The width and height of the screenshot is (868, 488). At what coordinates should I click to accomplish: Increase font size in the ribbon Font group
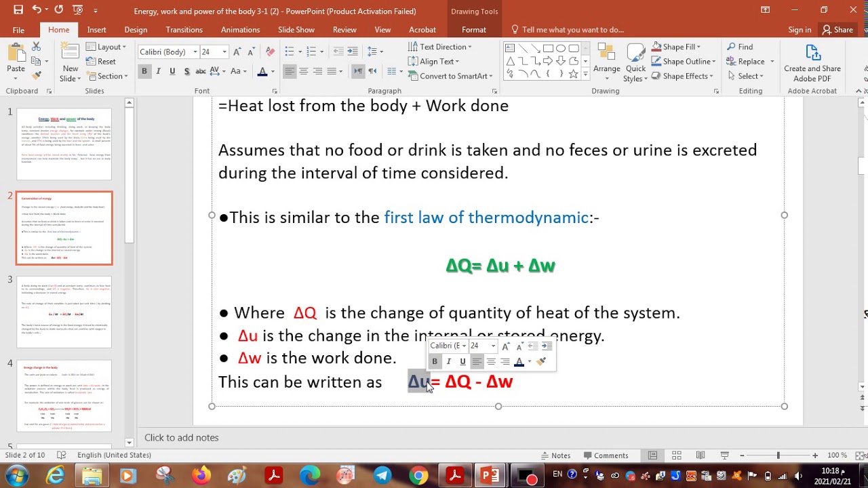click(x=237, y=52)
